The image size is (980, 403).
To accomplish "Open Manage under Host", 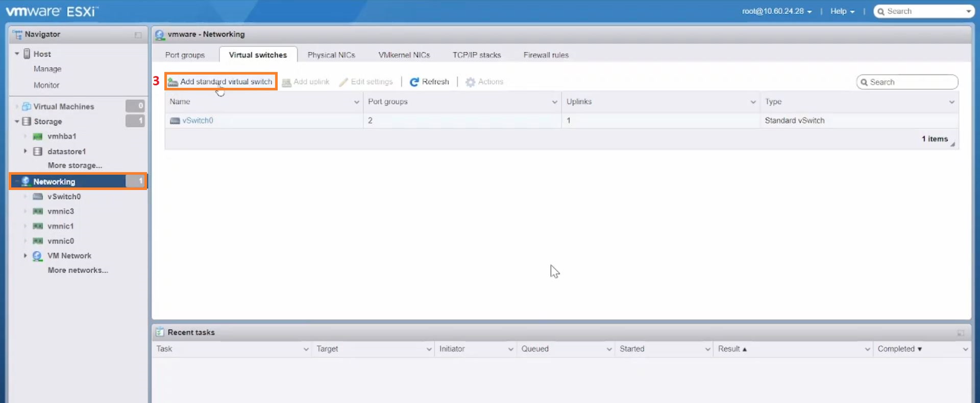I will pyautogui.click(x=47, y=69).
